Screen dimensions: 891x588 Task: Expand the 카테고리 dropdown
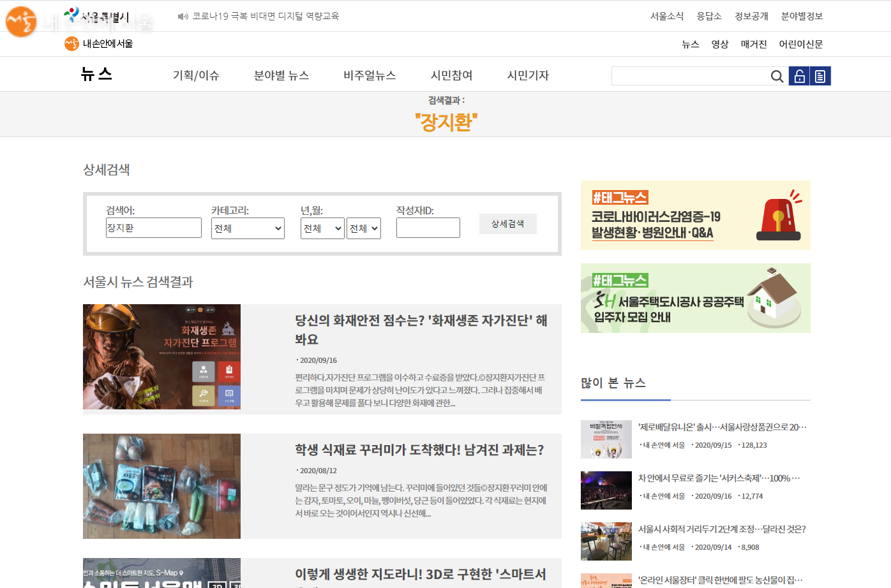248,228
